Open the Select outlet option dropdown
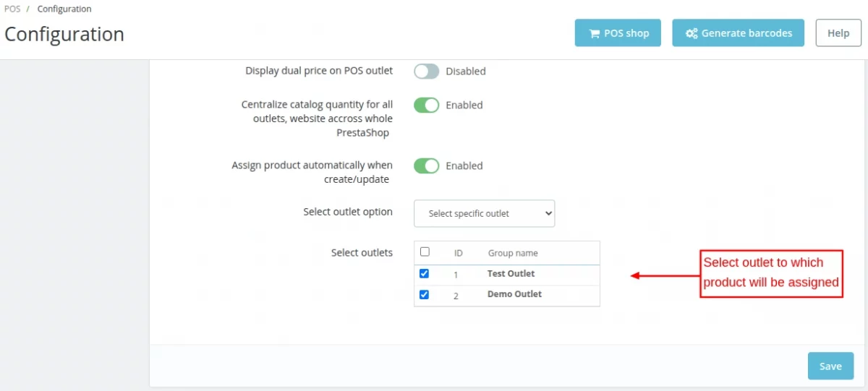Viewport: 868px width, 391px height. (x=484, y=214)
